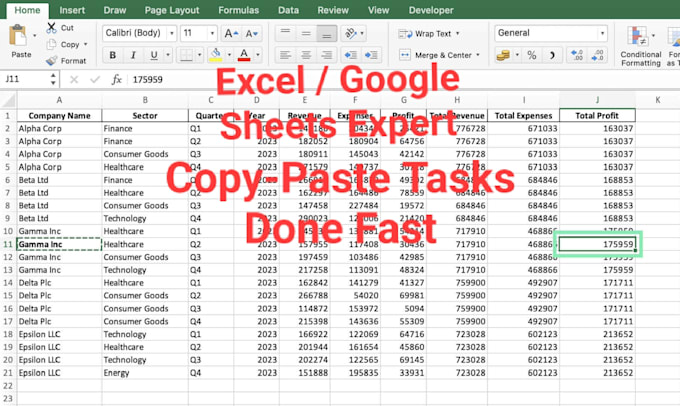Apply percent style format

click(532, 55)
